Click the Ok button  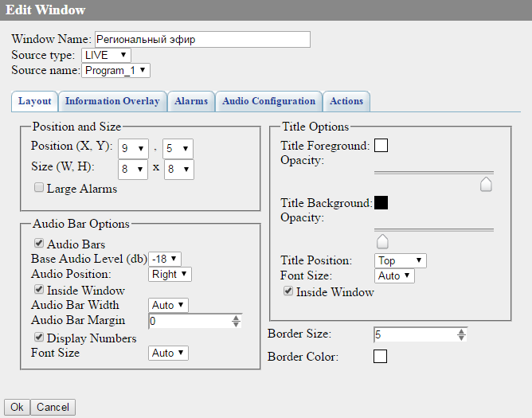[x=17, y=407]
